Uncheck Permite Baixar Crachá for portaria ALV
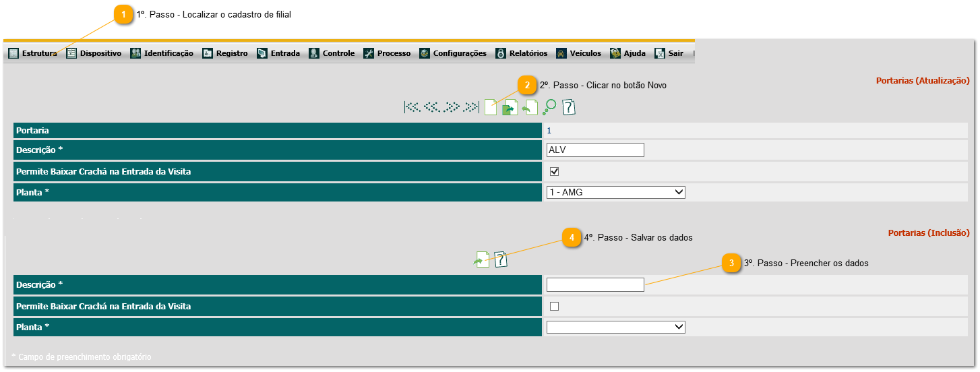Viewport: 980px width, 372px height. point(555,172)
